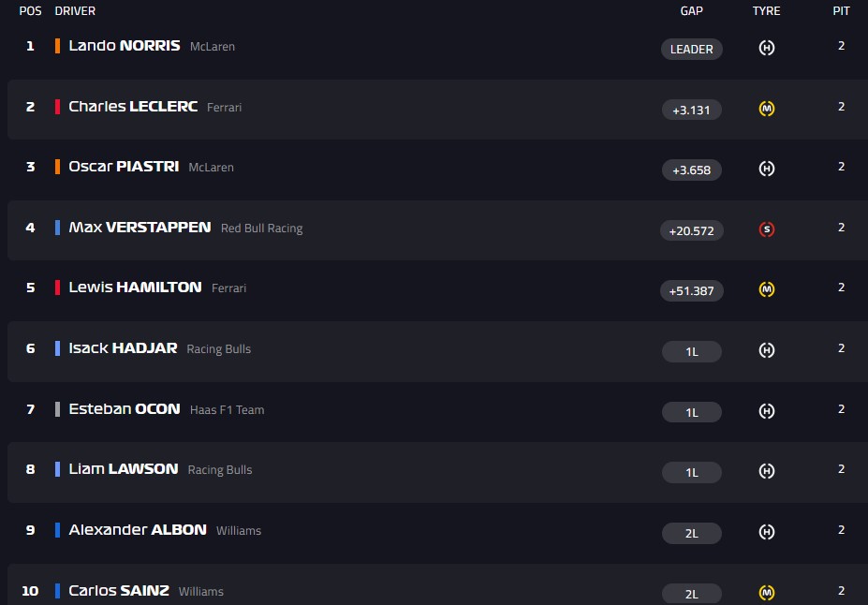This screenshot has height=605, width=868.
Task: Click the LEADER gap badge
Action: [691, 50]
